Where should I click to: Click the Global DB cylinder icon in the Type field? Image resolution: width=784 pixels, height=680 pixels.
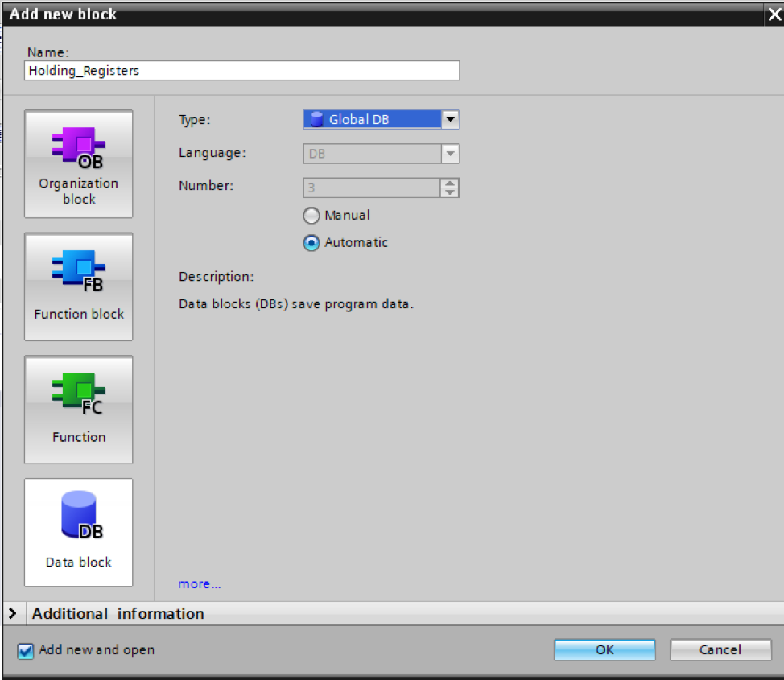tap(316, 119)
